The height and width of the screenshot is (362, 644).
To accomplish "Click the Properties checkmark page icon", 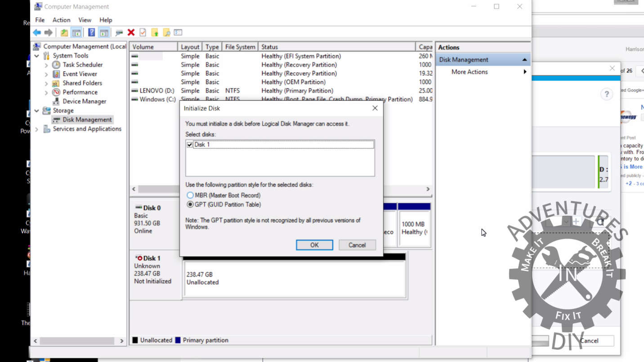I will [143, 32].
